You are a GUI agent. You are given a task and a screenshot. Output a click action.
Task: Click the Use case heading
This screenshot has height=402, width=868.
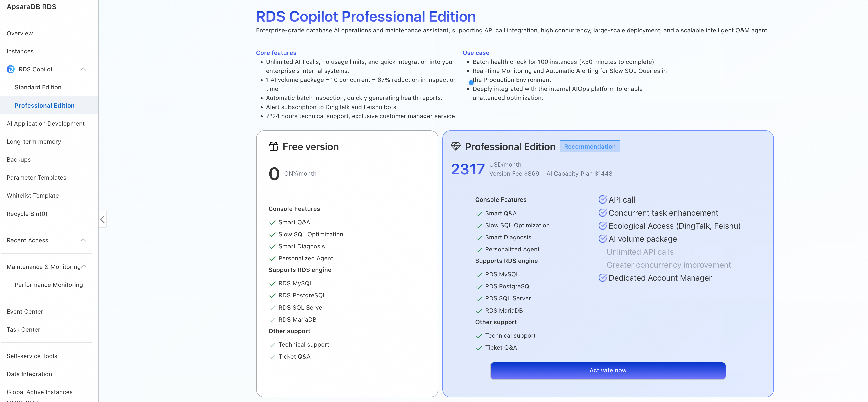476,53
